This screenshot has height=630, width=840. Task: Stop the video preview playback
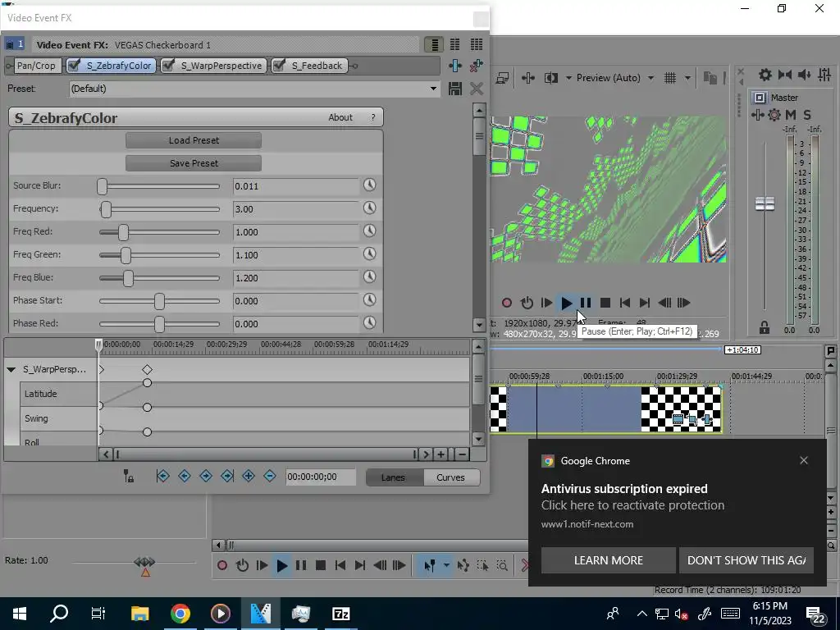605,304
